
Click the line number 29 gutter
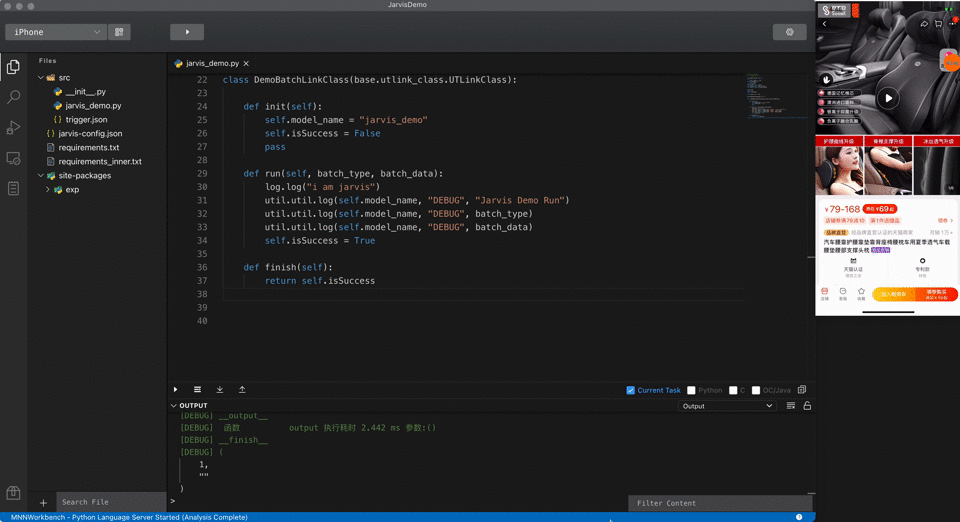(x=202, y=174)
